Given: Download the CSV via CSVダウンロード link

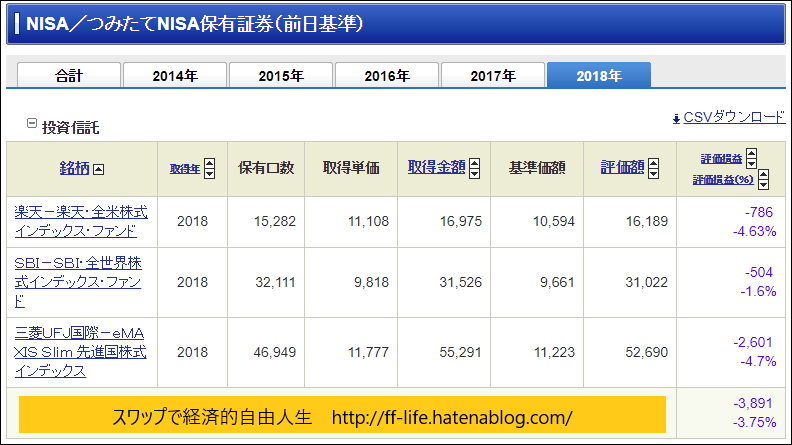Looking at the screenshot, I should pyautogui.click(x=734, y=117).
